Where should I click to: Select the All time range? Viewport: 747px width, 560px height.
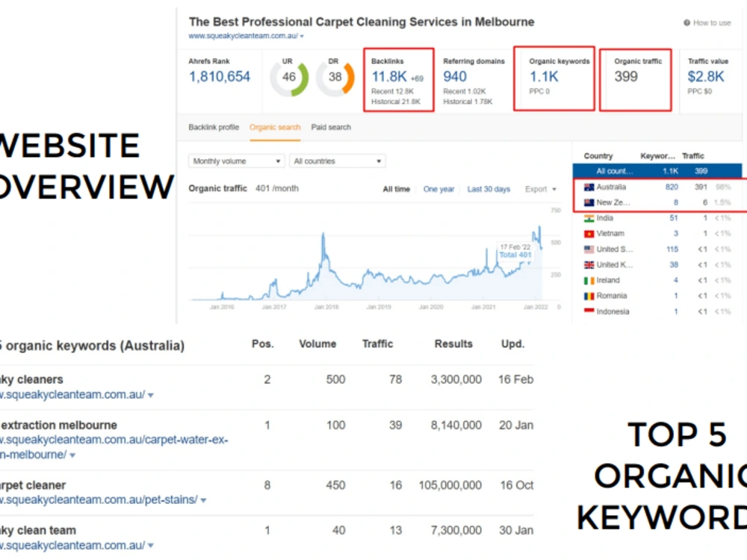397,189
